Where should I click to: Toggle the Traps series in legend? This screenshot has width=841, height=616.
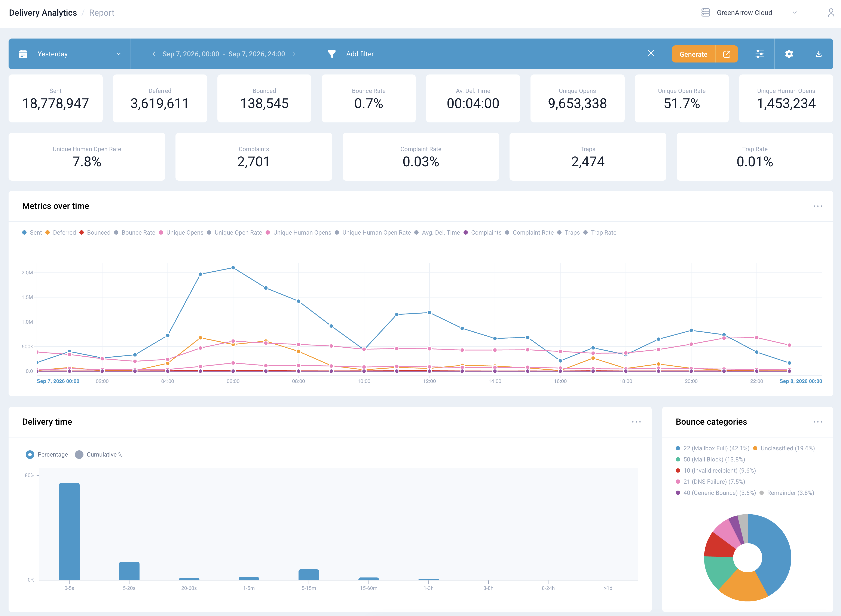569,233
